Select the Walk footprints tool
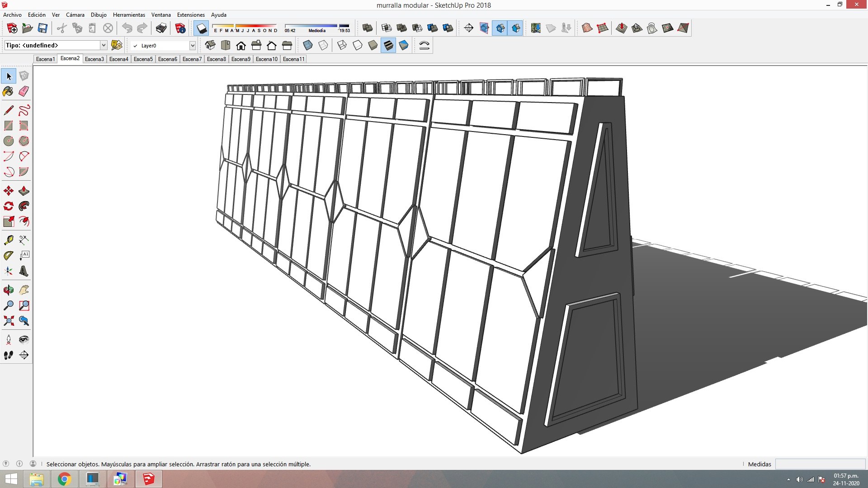This screenshot has width=868, height=488. [9, 355]
